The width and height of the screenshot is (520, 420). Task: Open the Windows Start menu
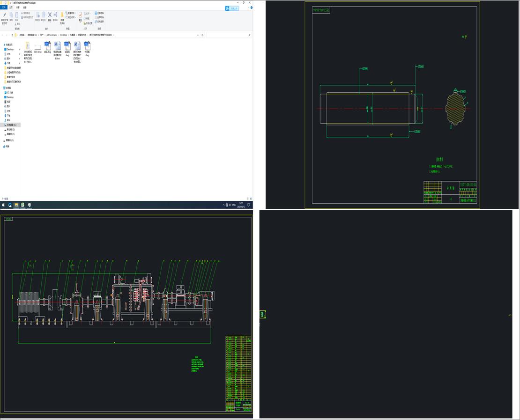(x=3, y=205)
